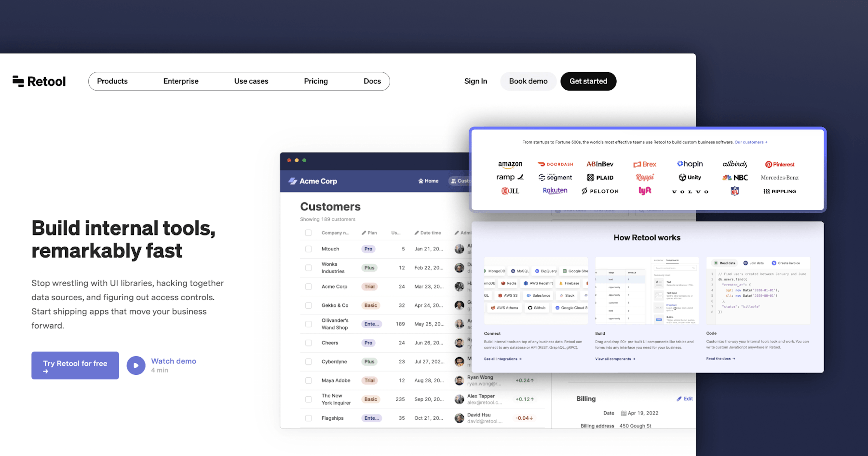Click Try Retool for free button
The width and height of the screenshot is (868, 456).
click(75, 366)
